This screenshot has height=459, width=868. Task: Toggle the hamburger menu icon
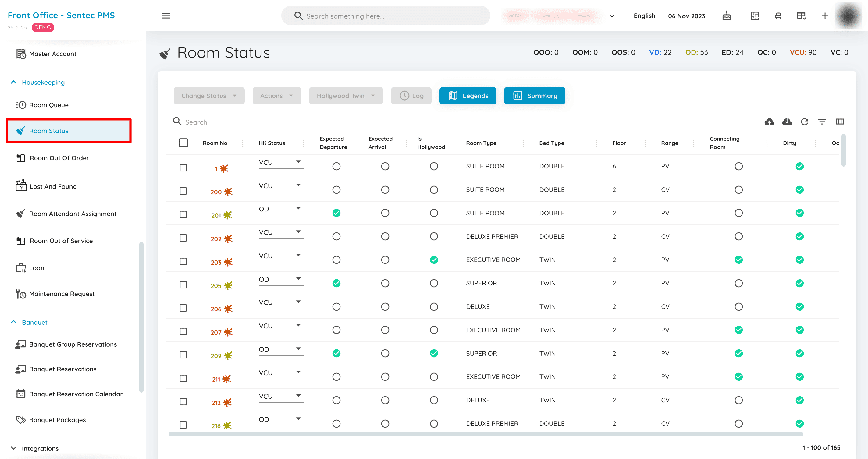pyautogui.click(x=165, y=16)
